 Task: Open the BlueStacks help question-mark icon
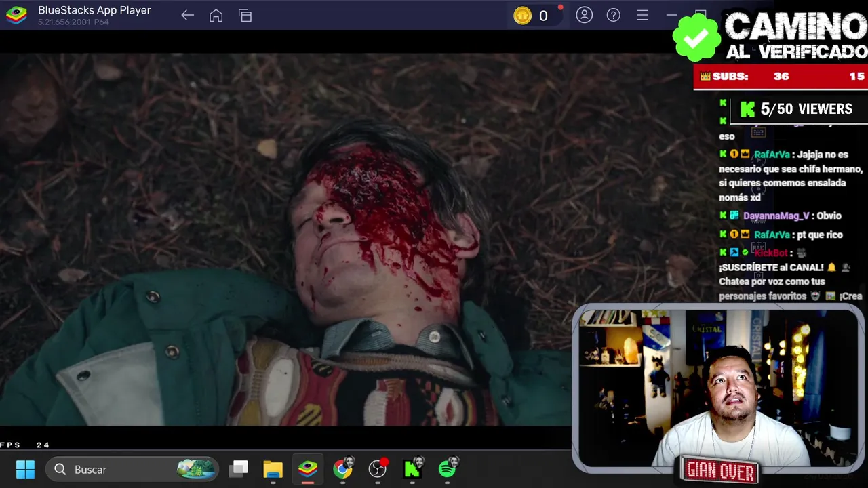tap(614, 15)
